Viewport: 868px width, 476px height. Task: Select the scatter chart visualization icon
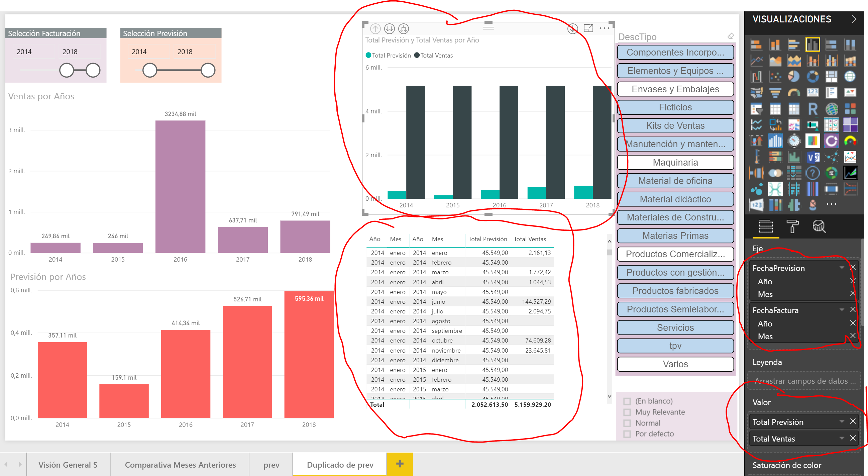click(x=775, y=77)
